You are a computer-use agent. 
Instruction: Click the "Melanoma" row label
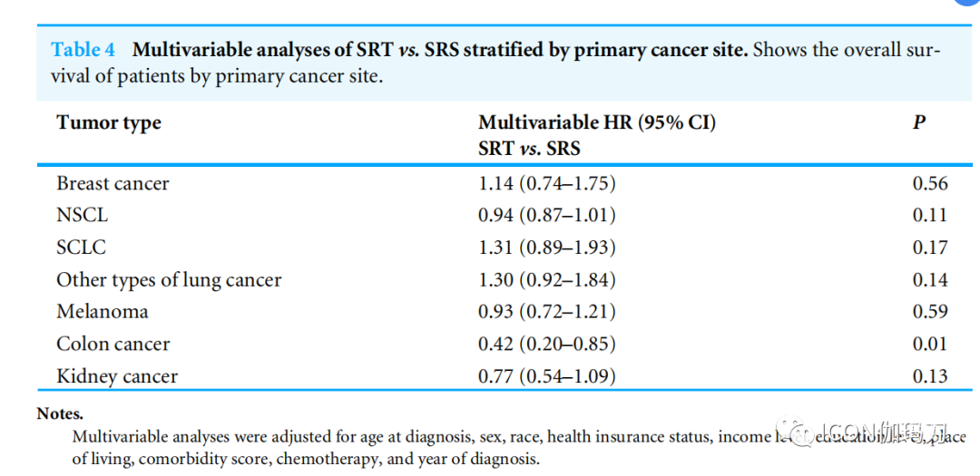(x=102, y=311)
